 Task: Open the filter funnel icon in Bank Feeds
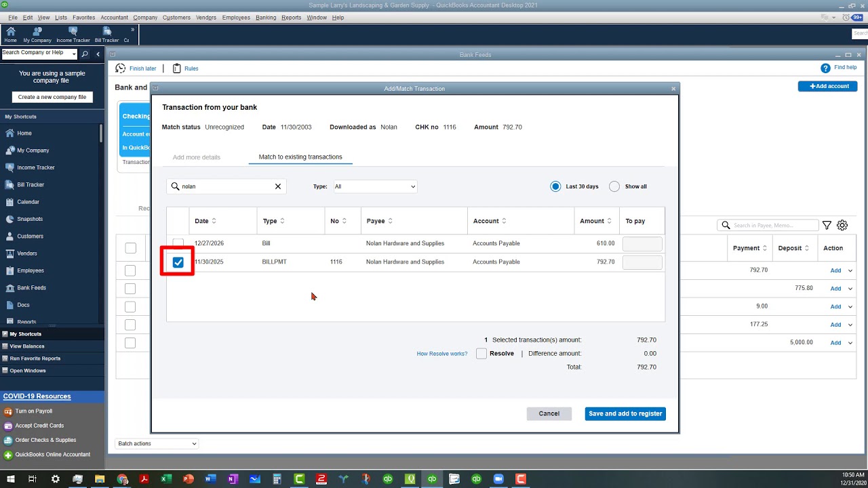tap(827, 226)
